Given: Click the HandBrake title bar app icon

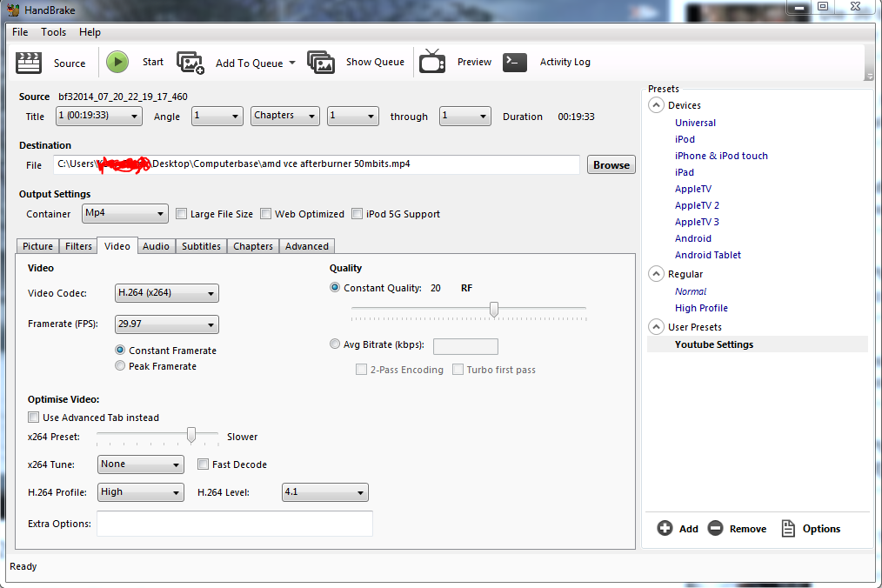Looking at the screenshot, I should tap(13, 10).
